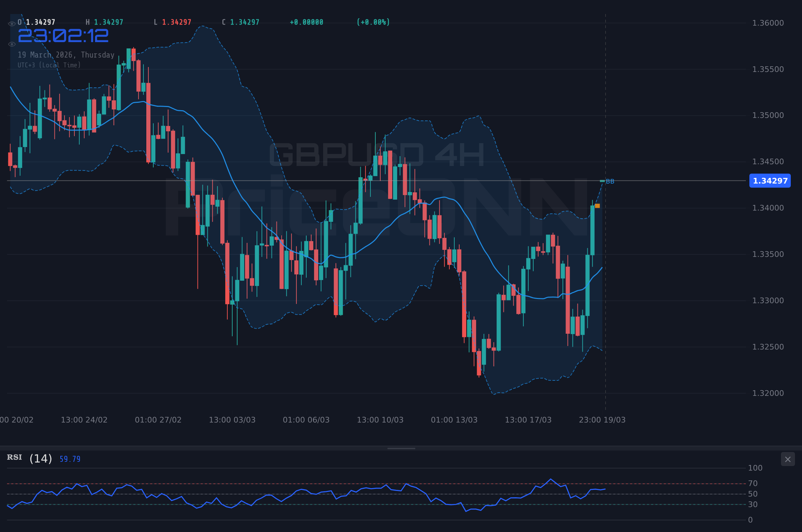
Task: Hide the RSI indicator pane
Action: tap(788, 459)
